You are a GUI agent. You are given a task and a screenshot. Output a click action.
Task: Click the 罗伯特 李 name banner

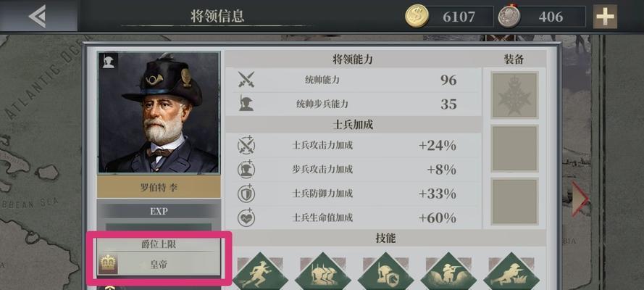point(159,187)
